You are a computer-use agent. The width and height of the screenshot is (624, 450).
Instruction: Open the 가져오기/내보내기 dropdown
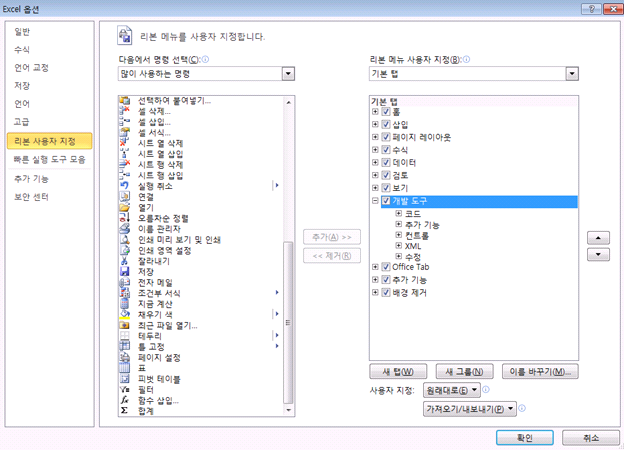pyautogui.click(x=470, y=409)
